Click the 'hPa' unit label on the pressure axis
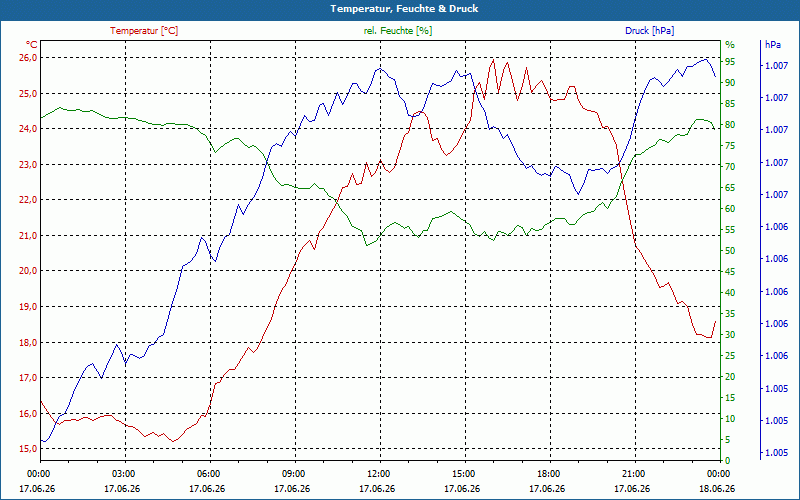Viewport: 800px width, 500px height. pos(772,44)
